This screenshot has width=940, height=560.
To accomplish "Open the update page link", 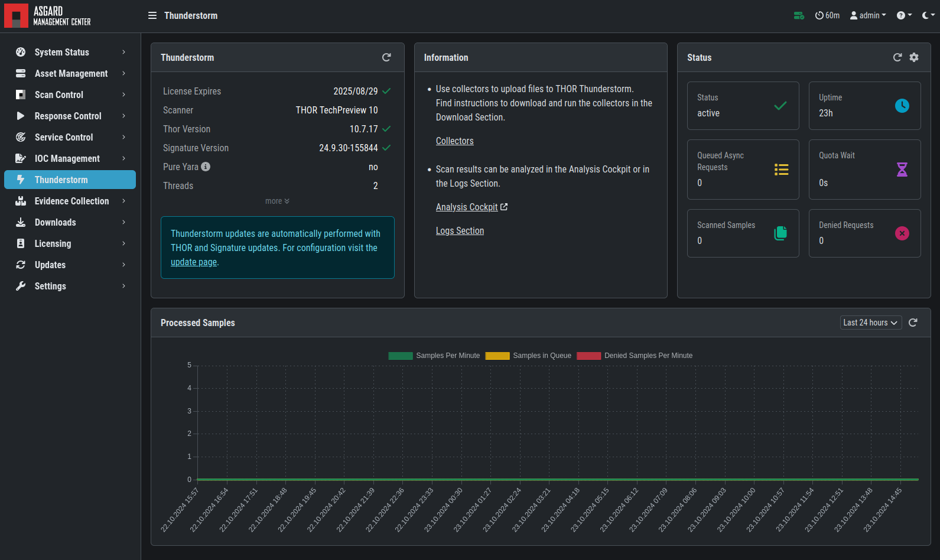I will (194, 262).
